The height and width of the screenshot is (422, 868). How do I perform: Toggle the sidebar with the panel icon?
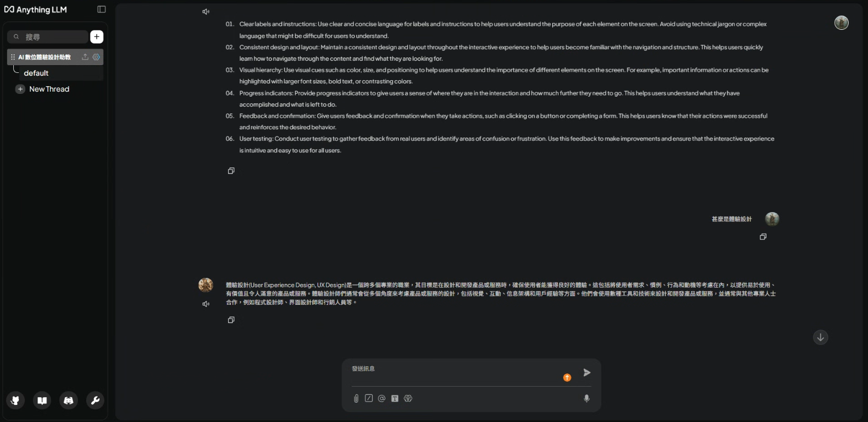click(102, 9)
